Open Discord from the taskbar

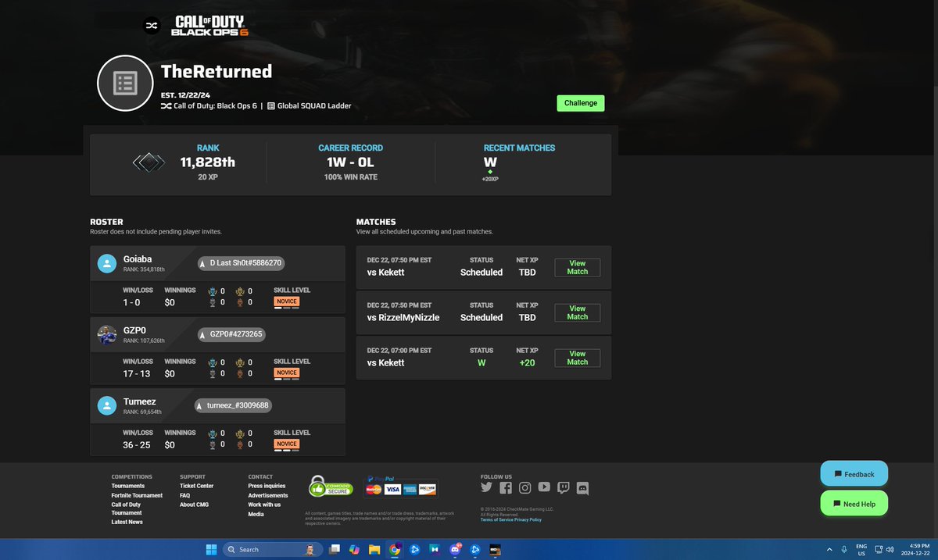point(455,549)
